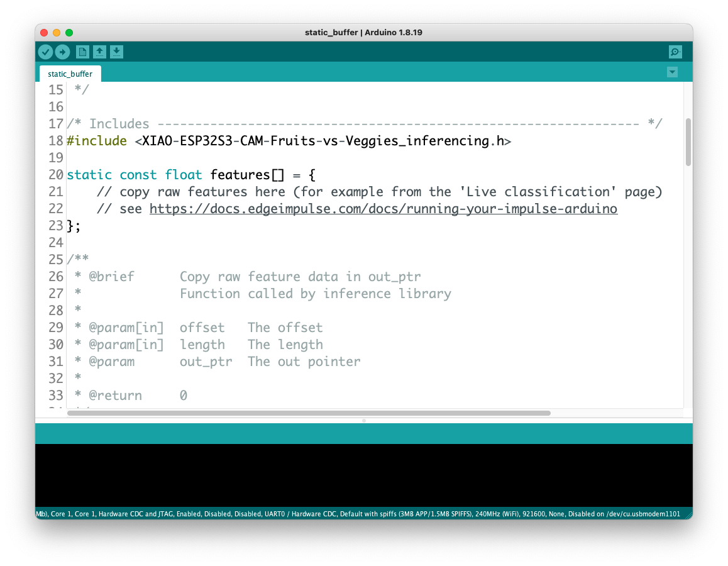Save the sketch with the Save icon
728x566 pixels.
(x=116, y=52)
